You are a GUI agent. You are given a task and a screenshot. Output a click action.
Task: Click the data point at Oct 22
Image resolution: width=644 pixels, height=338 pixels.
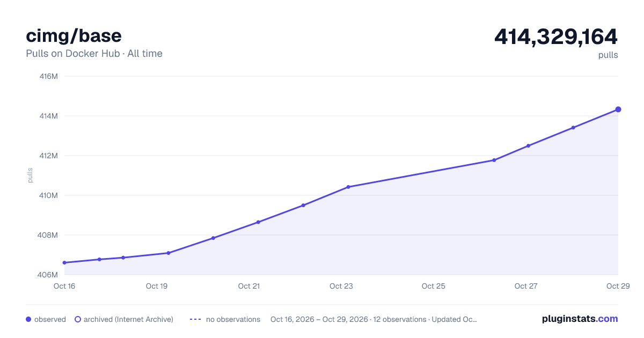click(x=303, y=205)
